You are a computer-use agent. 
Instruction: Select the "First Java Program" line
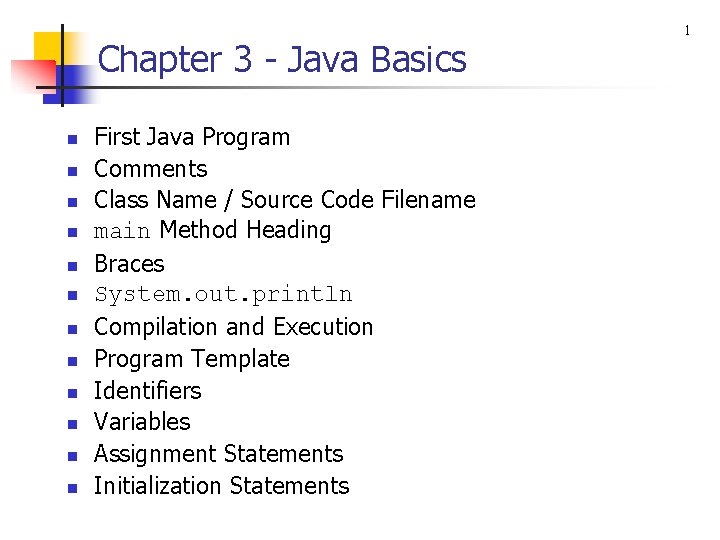point(192,137)
